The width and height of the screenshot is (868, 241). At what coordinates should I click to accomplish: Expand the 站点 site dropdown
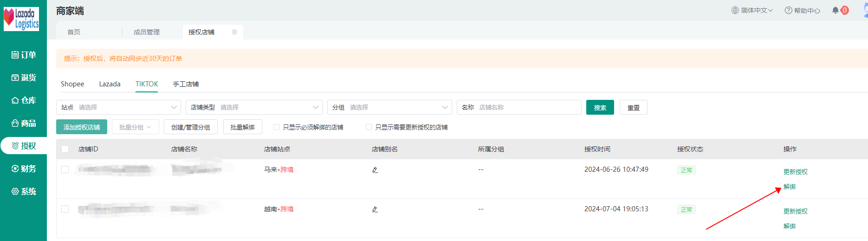click(118, 107)
